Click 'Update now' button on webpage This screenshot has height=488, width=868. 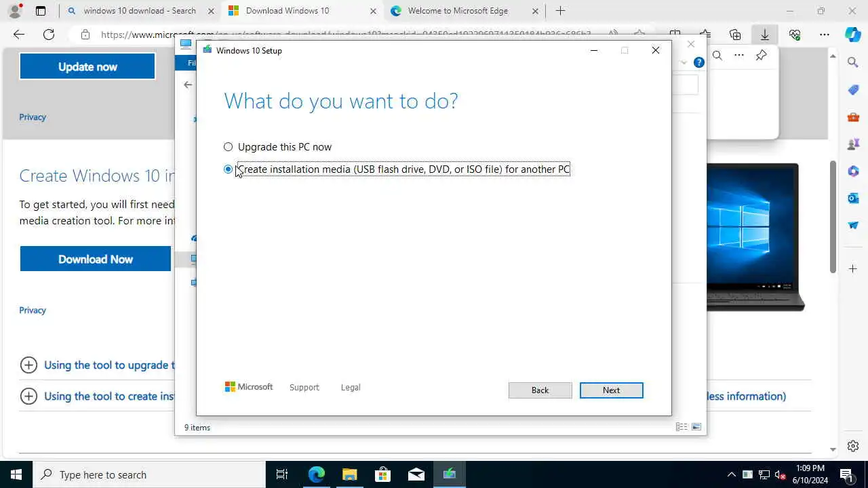pos(87,66)
